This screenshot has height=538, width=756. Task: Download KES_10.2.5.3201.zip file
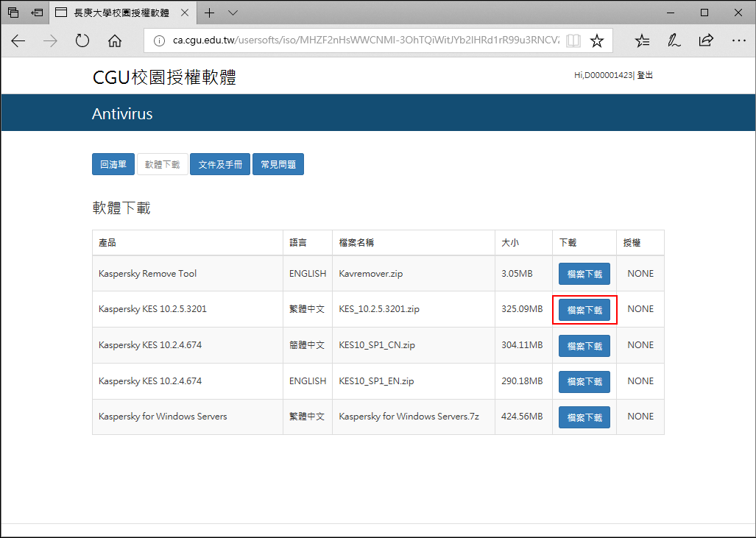tap(584, 310)
